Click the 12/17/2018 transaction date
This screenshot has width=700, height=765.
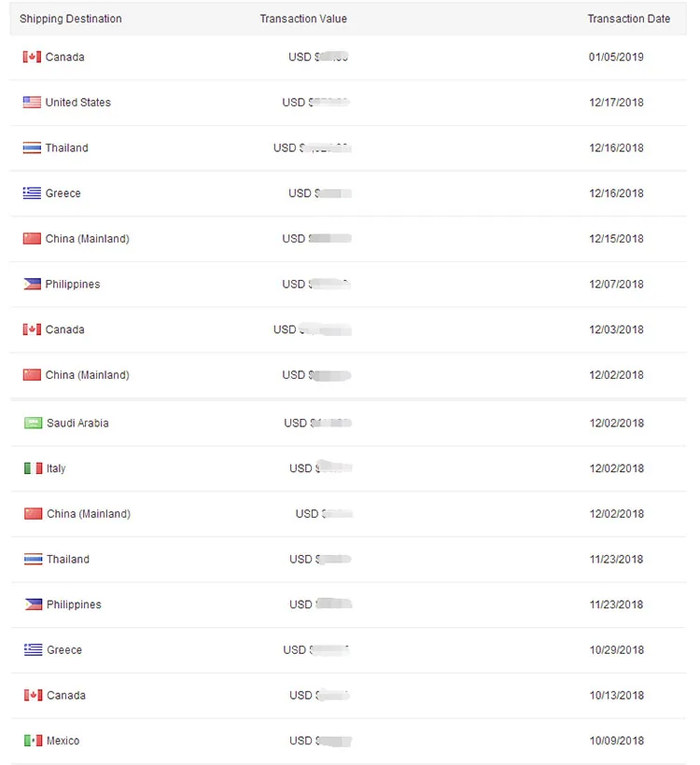(616, 103)
